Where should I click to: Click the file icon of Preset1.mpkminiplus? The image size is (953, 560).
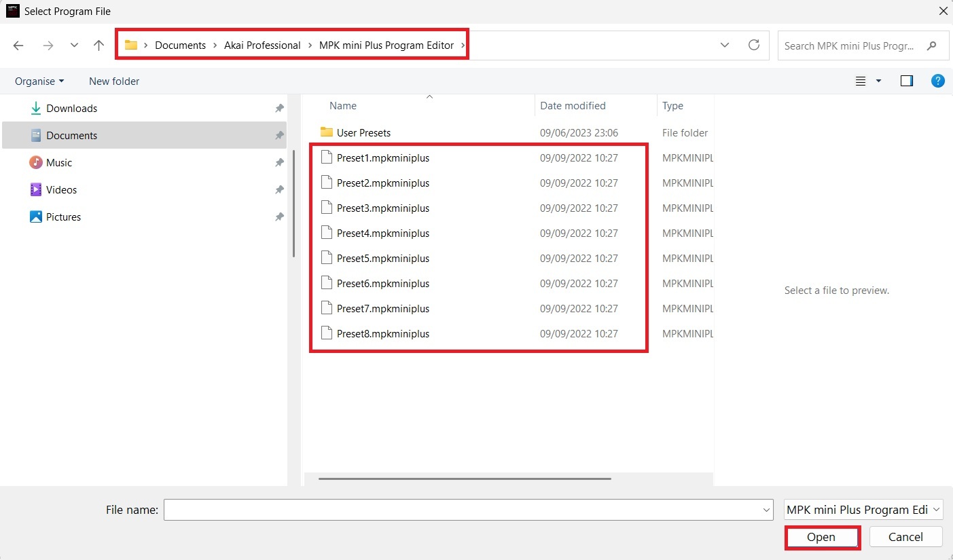(327, 157)
